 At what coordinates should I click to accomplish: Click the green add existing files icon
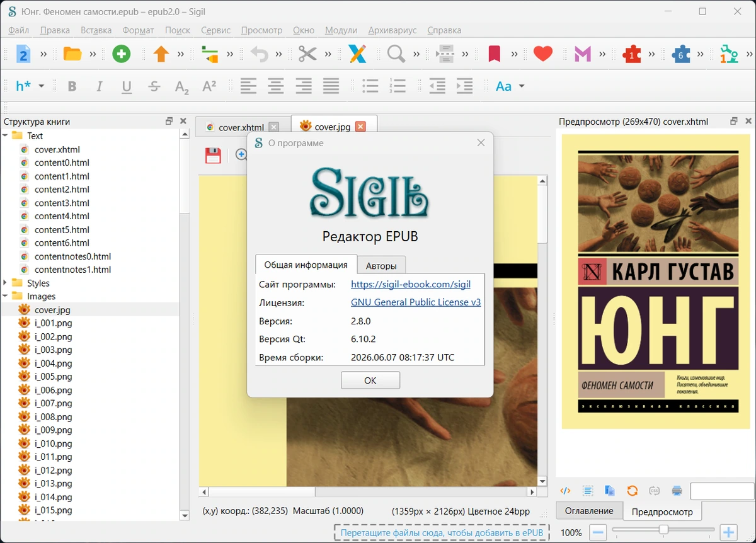122,54
